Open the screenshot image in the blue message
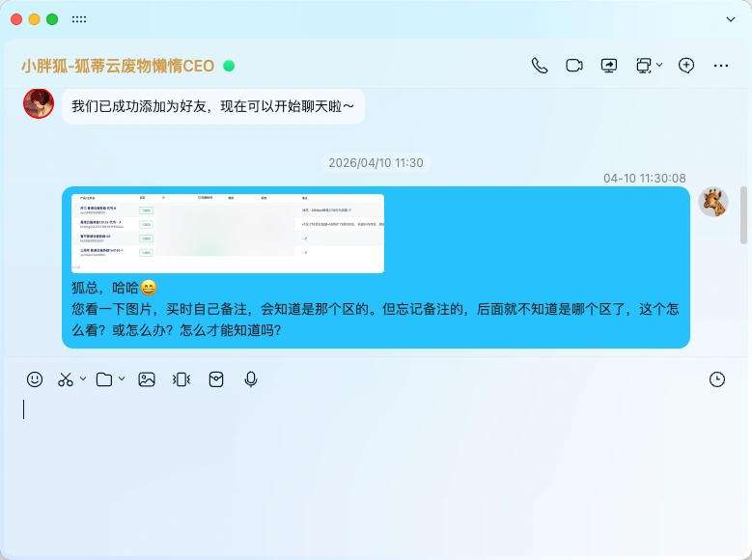This screenshot has width=752, height=560. (228, 234)
